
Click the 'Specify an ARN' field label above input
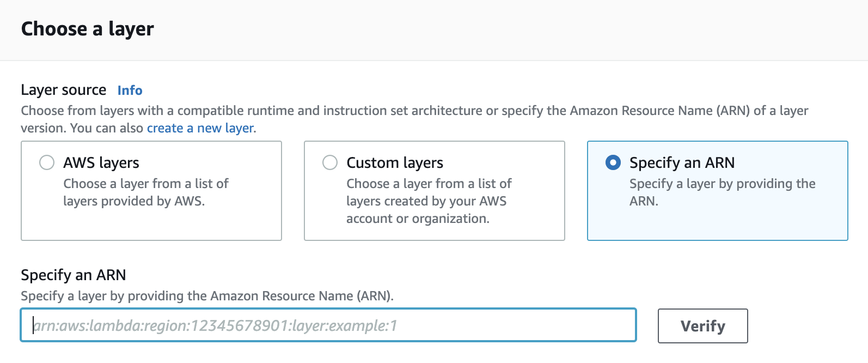tap(74, 275)
